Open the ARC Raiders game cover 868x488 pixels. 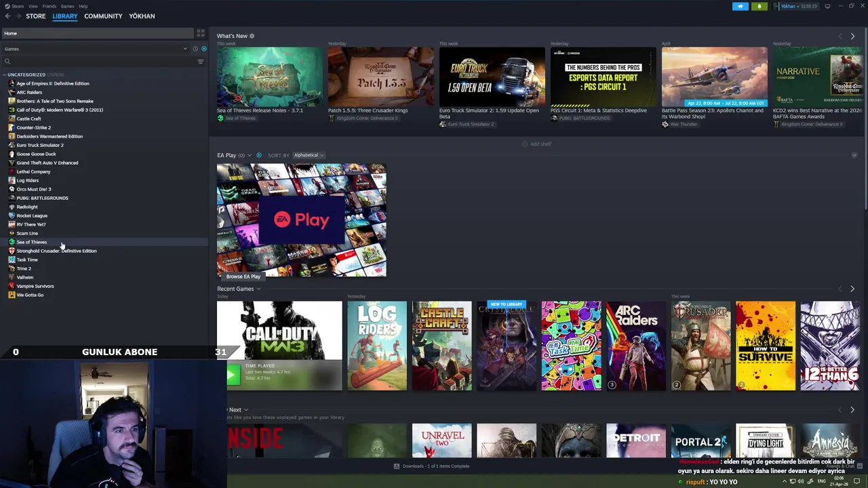point(636,346)
